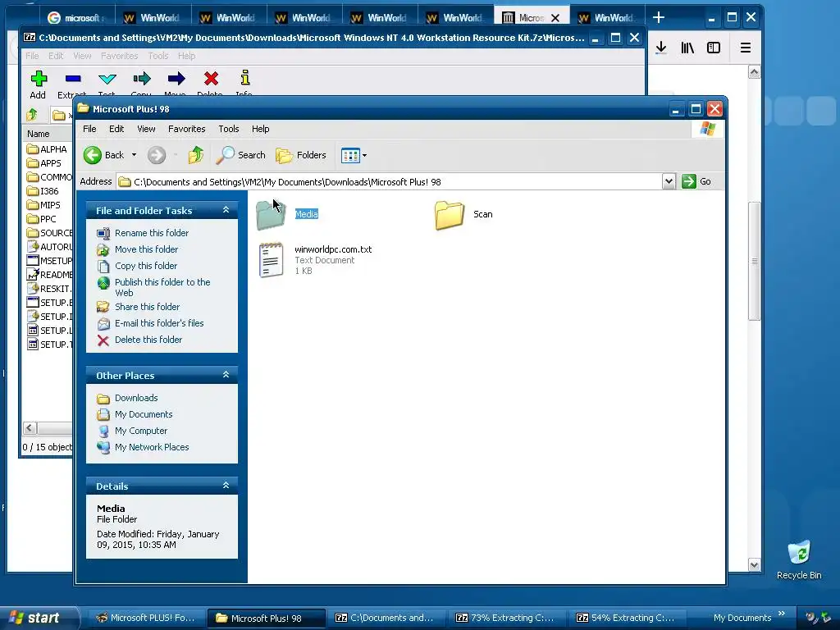Select the Media folder icon
This screenshot has height=630, width=840.
(271, 215)
